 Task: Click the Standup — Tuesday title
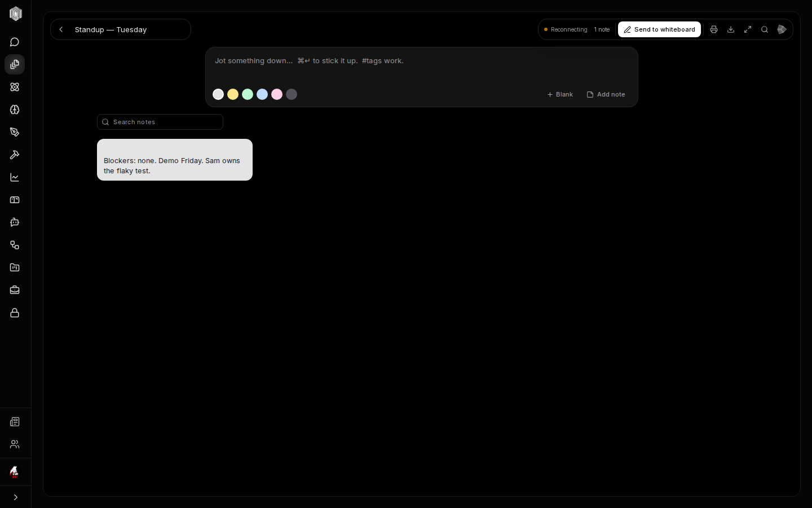pos(111,29)
